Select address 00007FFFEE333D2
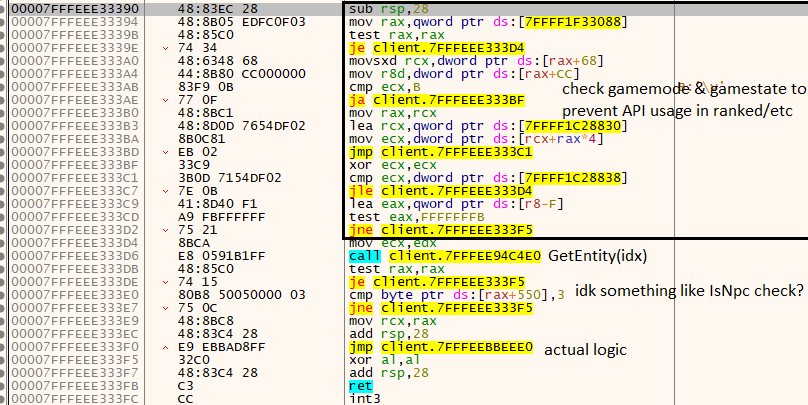Viewport: 808px width, 405px height. 75,230
